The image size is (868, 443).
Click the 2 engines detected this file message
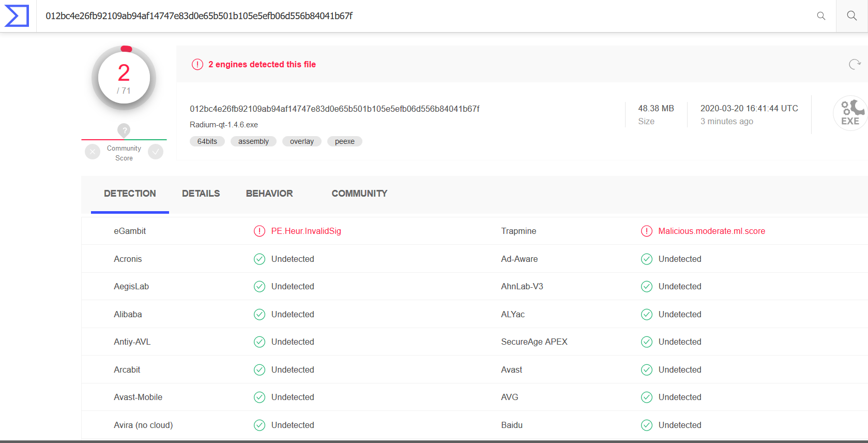(x=262, y=64)
